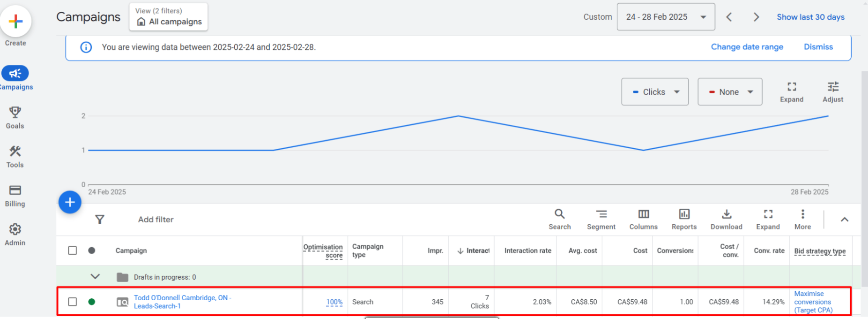868x319 pixels.
Task: Modify table Columns
Action: click(643, 219)
